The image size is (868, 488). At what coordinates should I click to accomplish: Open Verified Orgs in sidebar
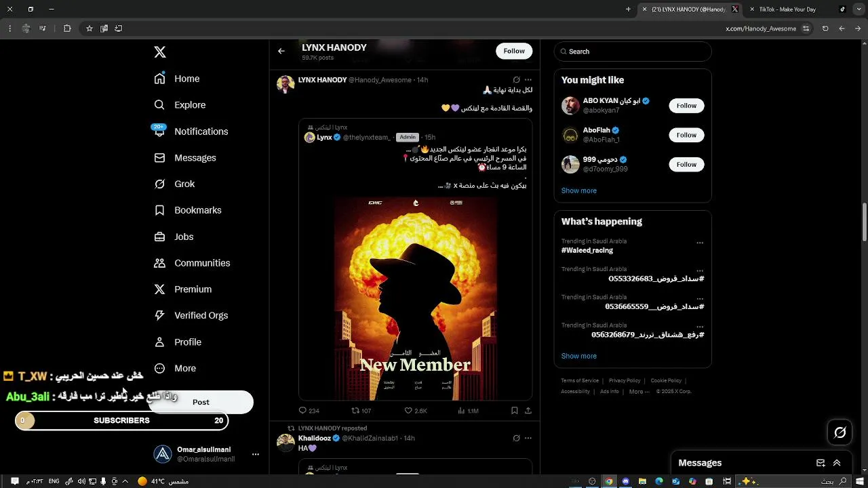(191, 316)
